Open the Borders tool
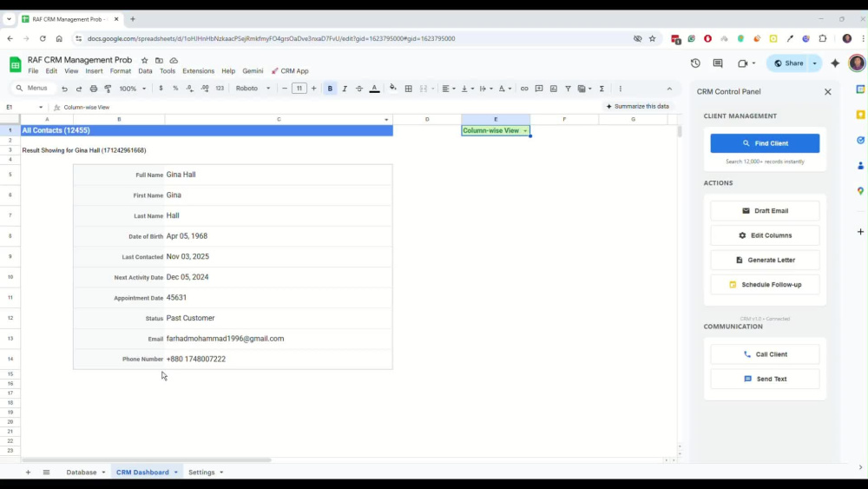 point(409,89)
